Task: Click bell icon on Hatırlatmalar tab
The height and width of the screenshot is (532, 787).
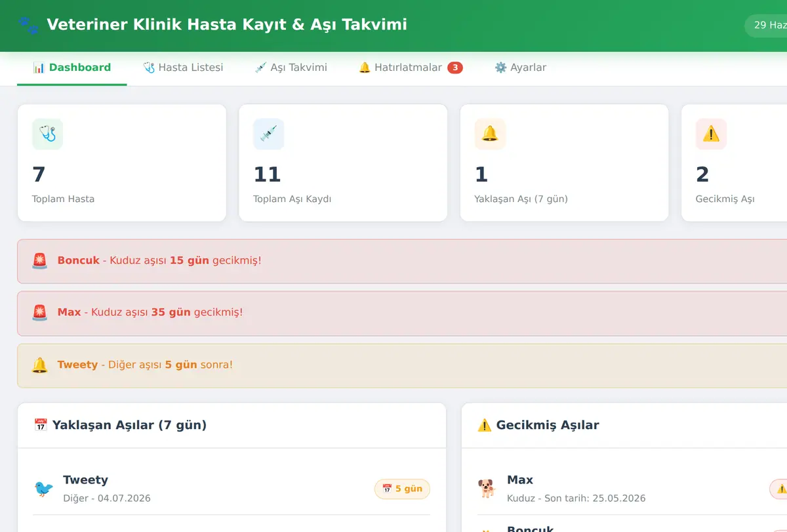Action: 365,68
